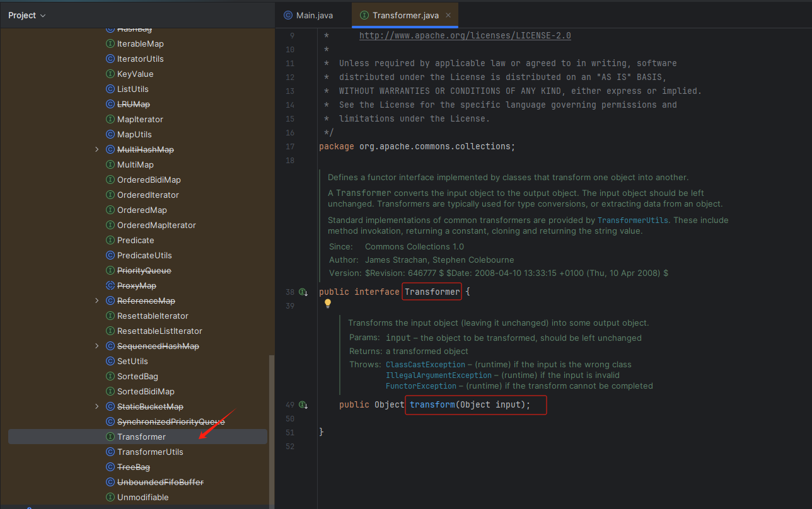Click the Transformer interface name in code
Image resolution: width=812 pixels, height=509 pixels.
point(432,292)
